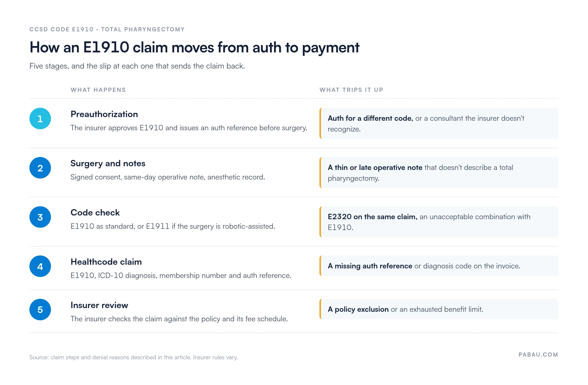
Task: Click 'The insurer checks the claim' description
Action: coord(179,319)
